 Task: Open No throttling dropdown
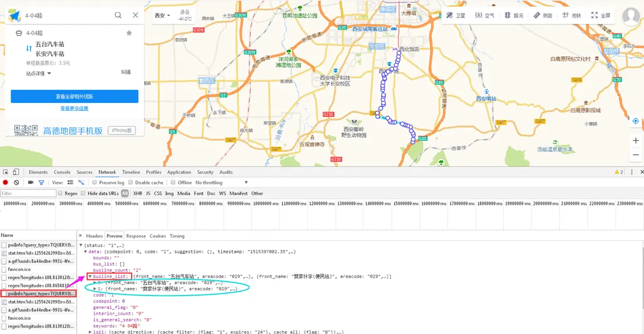pos(222,182)
